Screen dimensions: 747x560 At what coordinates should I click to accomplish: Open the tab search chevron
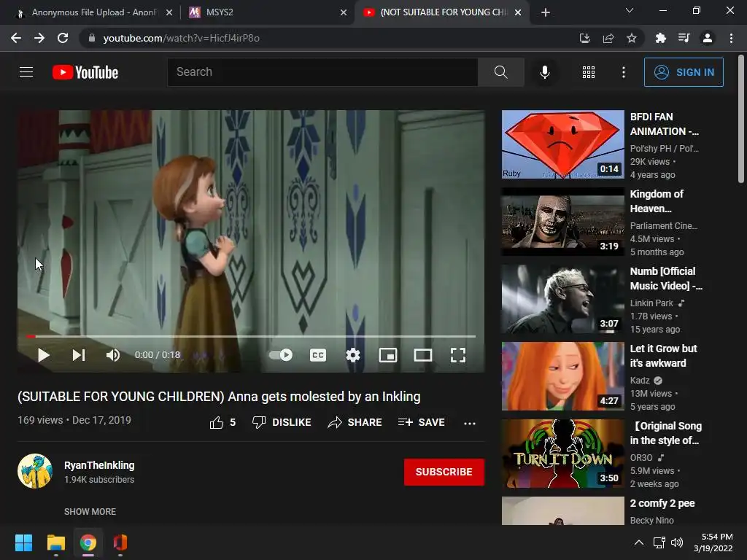pyautogui.click(x=630, y=10)
